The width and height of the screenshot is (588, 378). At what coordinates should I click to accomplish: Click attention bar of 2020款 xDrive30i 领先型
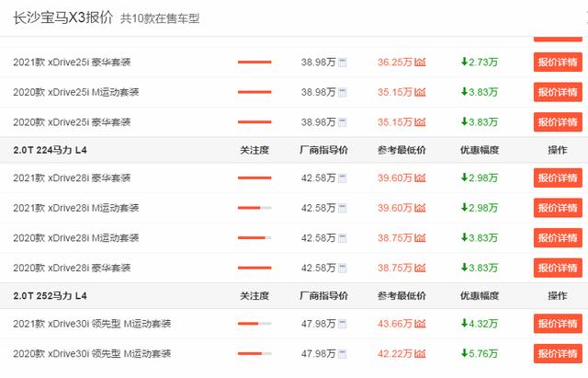(254, 353)
